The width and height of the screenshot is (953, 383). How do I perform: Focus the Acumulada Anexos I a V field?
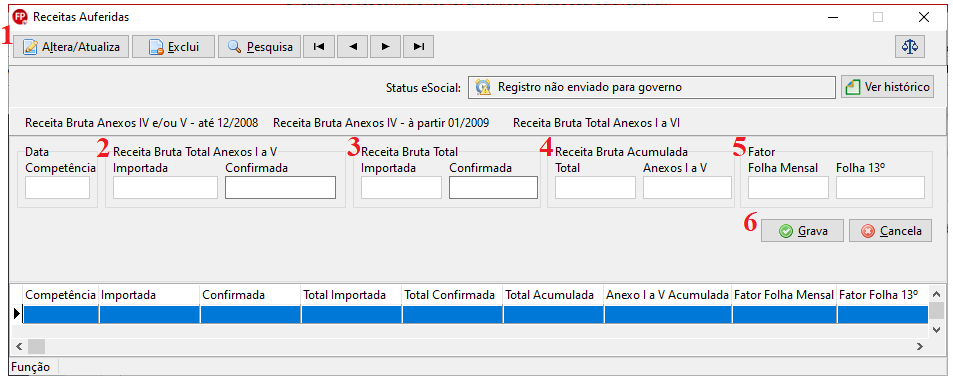click(687, 188)
